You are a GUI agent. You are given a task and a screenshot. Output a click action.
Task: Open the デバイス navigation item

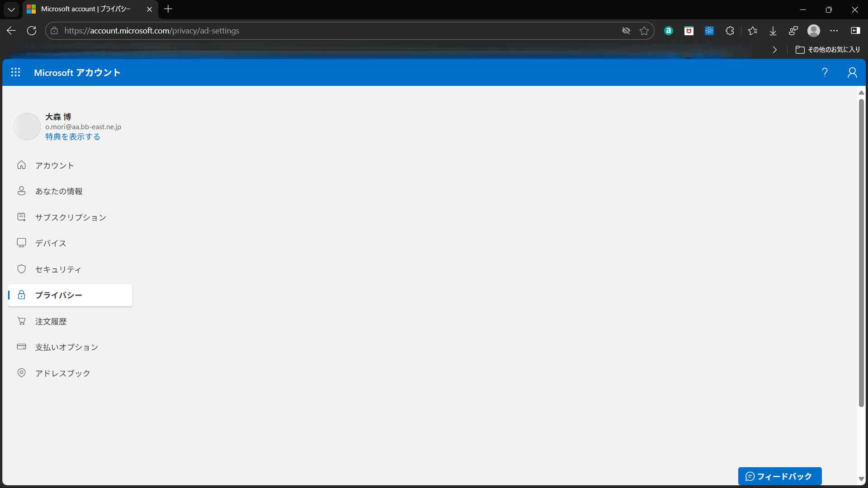coord(70,243)
